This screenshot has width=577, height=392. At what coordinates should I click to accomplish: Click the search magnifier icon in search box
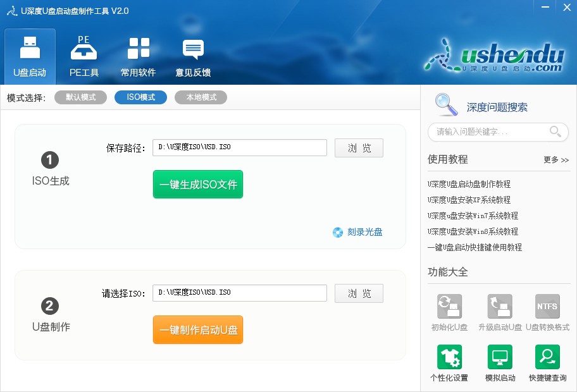pos(555,132)
